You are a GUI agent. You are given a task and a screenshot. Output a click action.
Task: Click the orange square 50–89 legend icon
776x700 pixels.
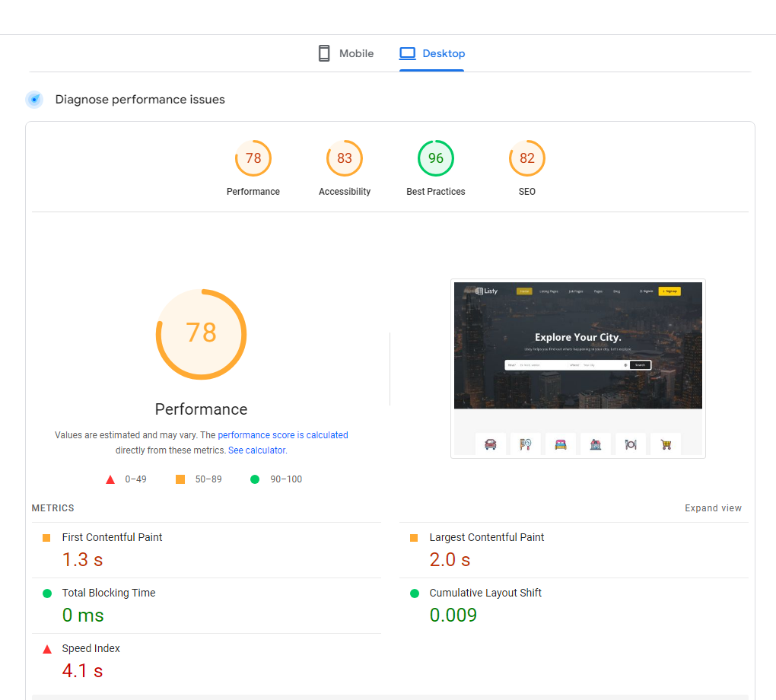[x=180, y=479]
